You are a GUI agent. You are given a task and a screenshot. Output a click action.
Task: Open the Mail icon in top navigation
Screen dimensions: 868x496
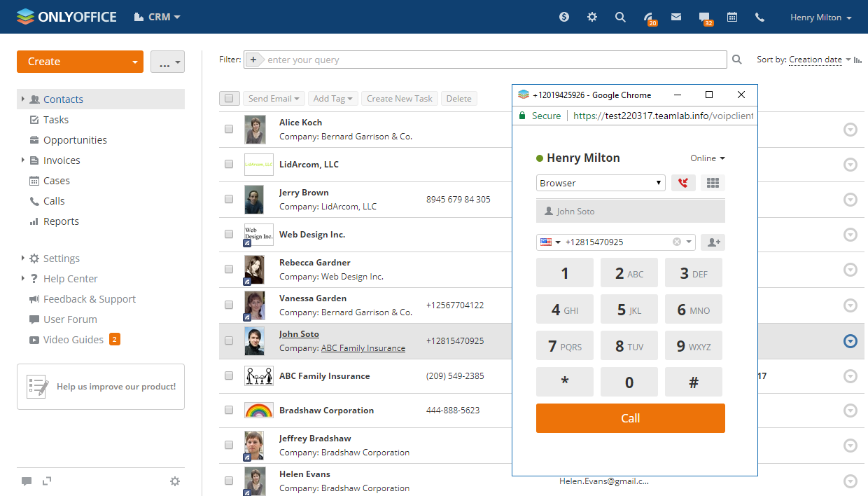(676, 16)
